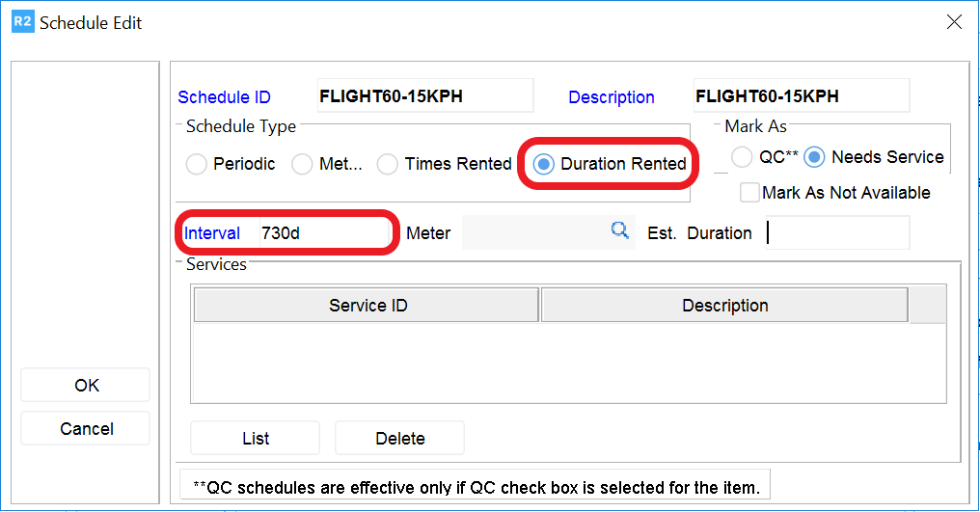
Task: Click the R2 app icon in title bar
Action: point(21,22)
